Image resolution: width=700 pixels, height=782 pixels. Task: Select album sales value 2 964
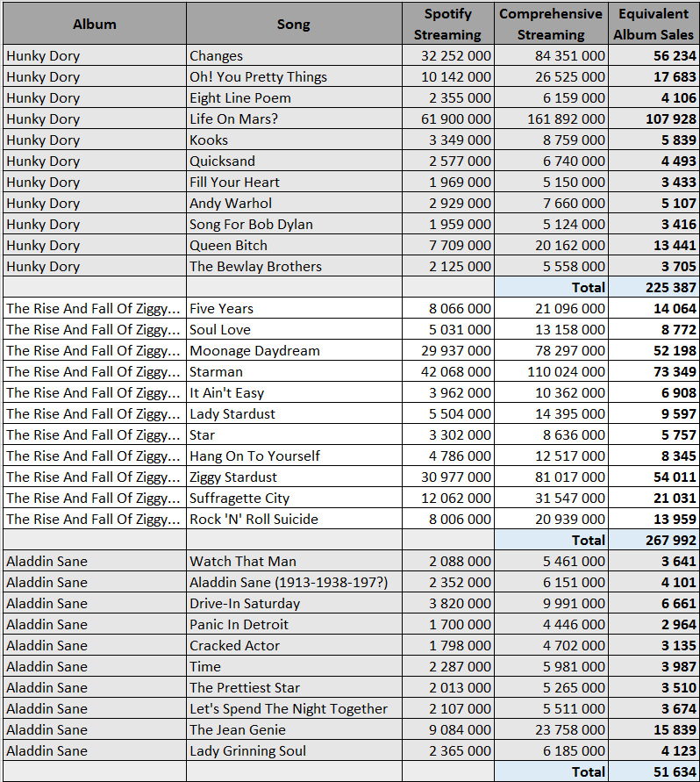(x=654, y=624)
